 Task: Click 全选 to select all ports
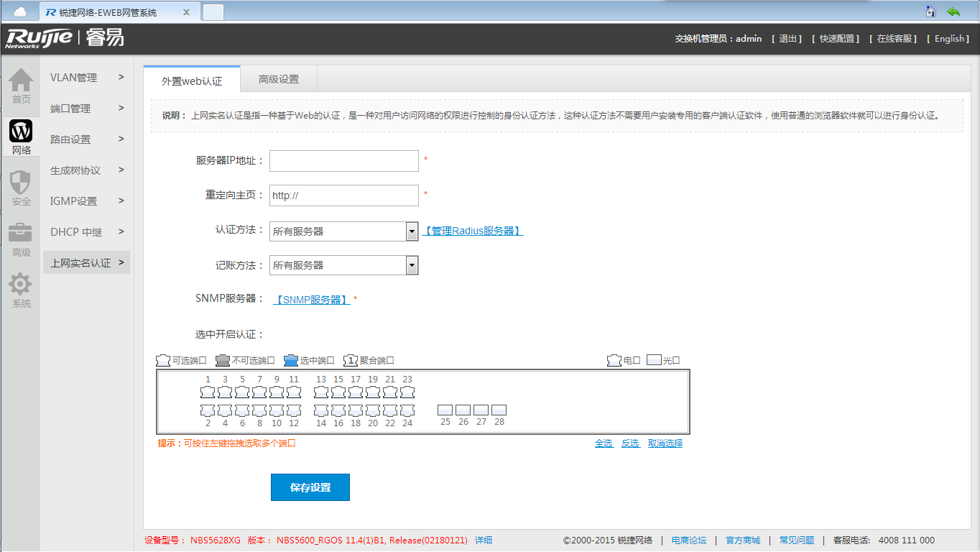point(604,443)
